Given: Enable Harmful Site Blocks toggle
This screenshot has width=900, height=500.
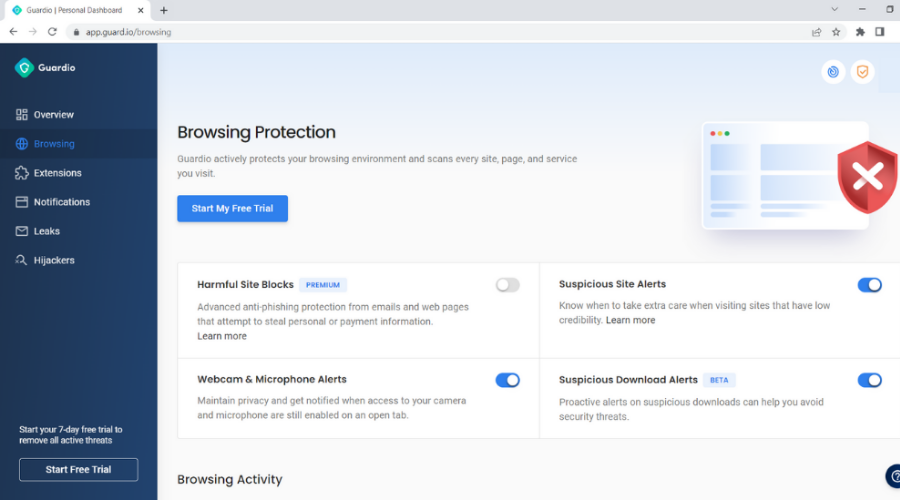Looking at the screenshot, I should coord(507,285).
